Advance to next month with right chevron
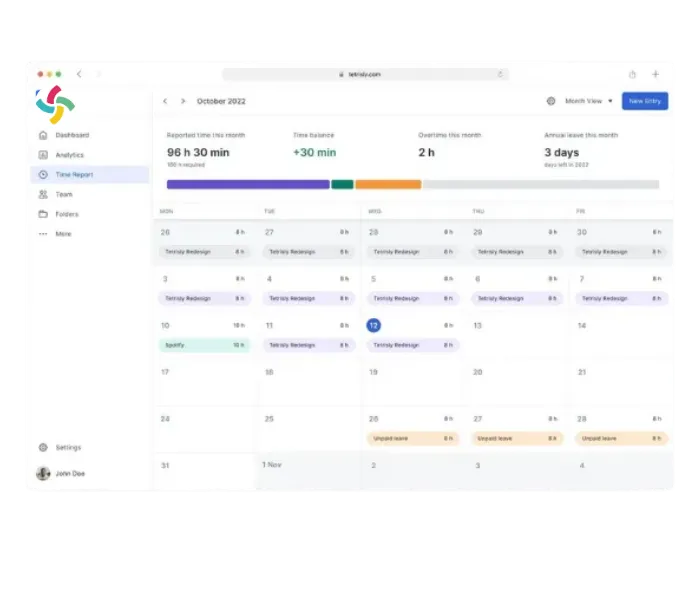 pyautogui.click(x=183, y=101)
